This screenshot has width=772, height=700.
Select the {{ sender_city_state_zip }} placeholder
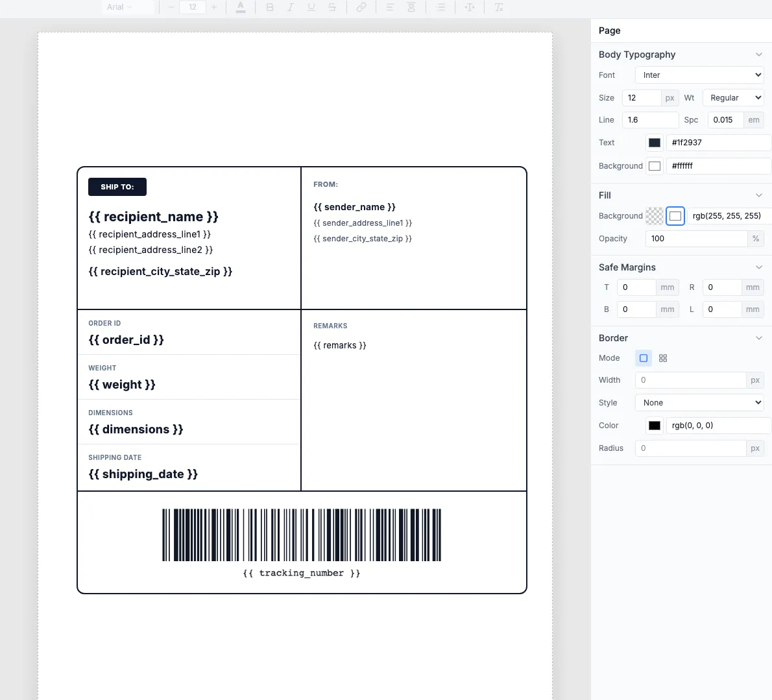363,239
